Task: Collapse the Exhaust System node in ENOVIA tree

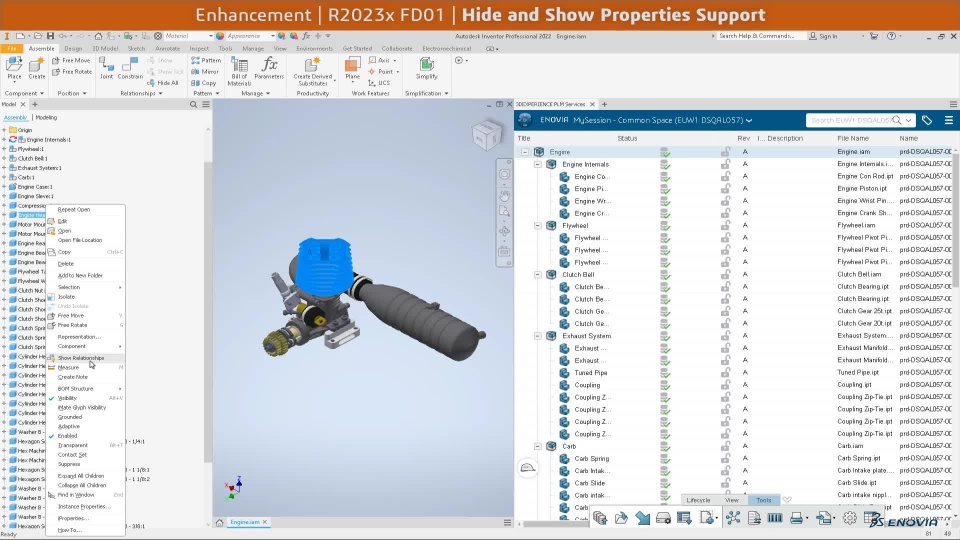Action: pos(538,336)
